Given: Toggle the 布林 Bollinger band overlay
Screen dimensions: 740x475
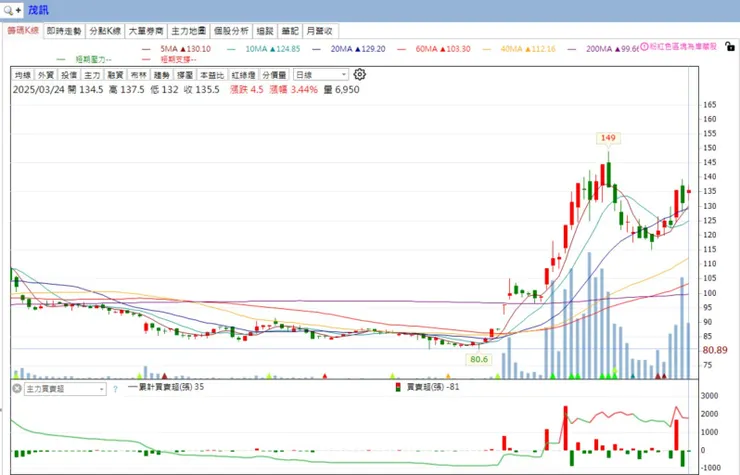Looking at the screenshot, I should (x=138, y=75).
